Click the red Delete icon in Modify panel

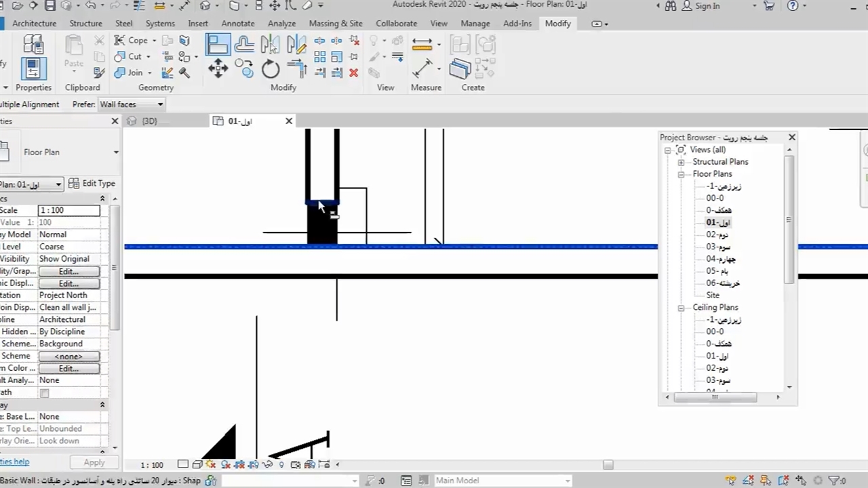(x=353, y=73)
